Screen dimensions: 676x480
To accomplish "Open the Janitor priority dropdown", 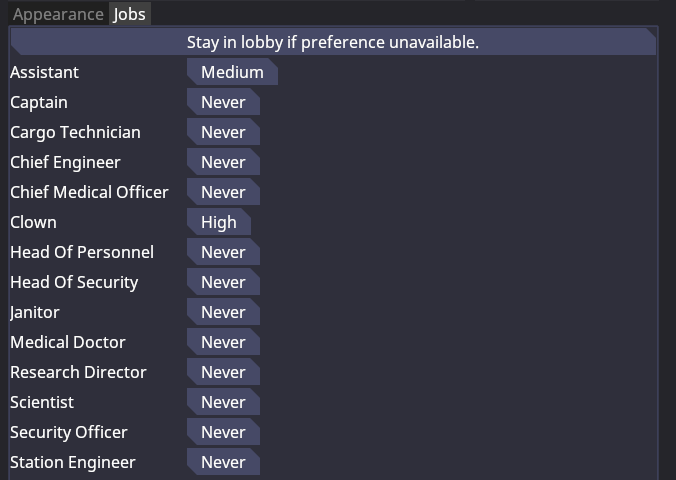I will [x=223, y=312].
